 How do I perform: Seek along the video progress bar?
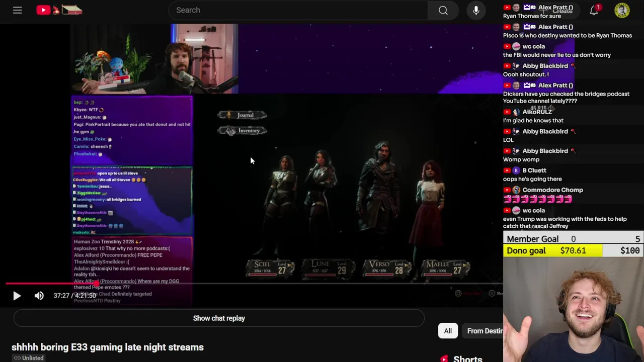254,284
